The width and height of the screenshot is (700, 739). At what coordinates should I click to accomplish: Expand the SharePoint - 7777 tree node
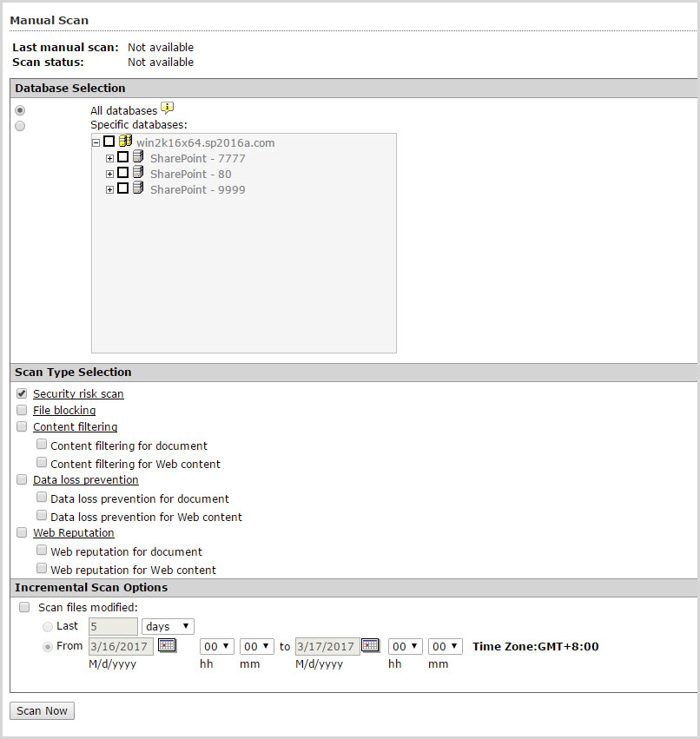pos(109,158)
